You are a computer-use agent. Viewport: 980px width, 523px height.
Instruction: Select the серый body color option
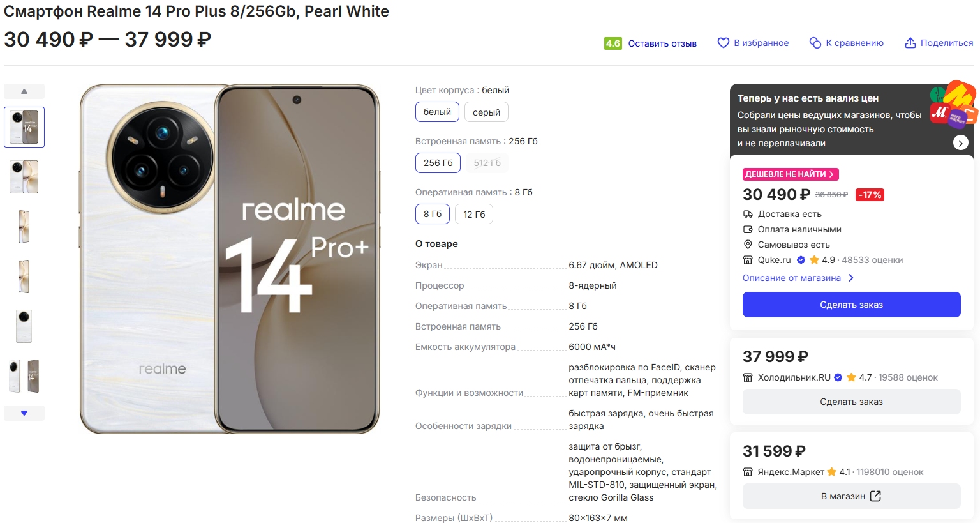(486, 112)
